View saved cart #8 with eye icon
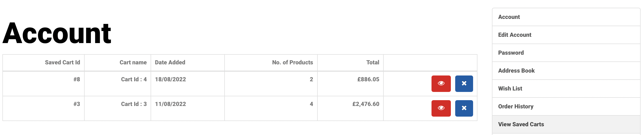The image size is (644, 135). pyautogui.click(x=441, y=83)
